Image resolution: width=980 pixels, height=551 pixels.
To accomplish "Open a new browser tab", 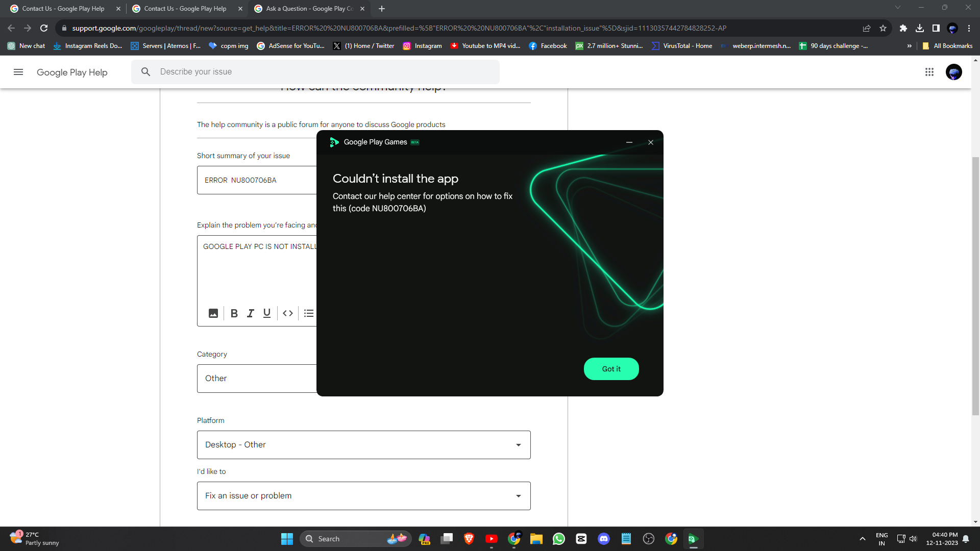I will 382,9.
